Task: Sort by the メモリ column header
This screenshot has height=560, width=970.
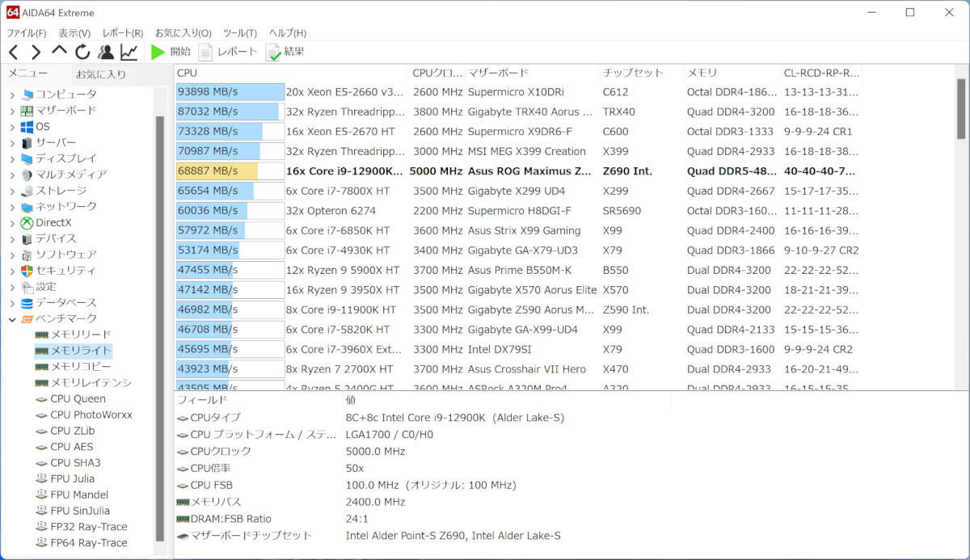Action: click(732, 73)
